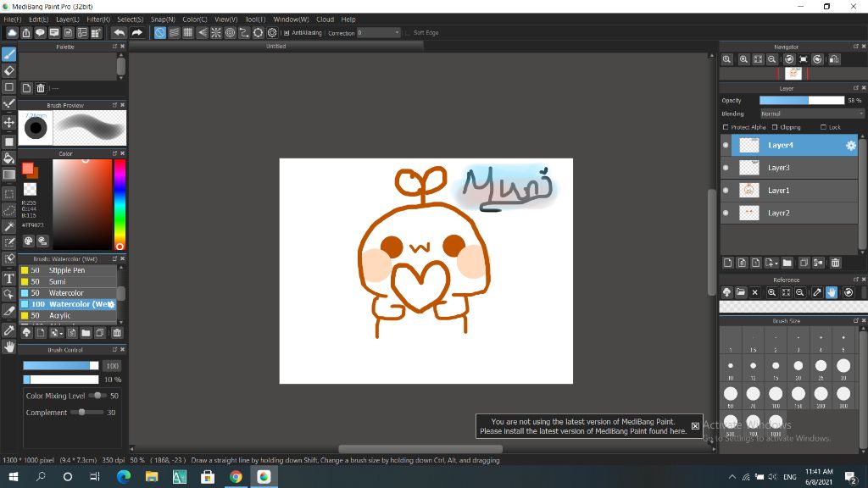Screen dimensions: 868x488
Task: Choose the Move tool
Action: (8, 122)
